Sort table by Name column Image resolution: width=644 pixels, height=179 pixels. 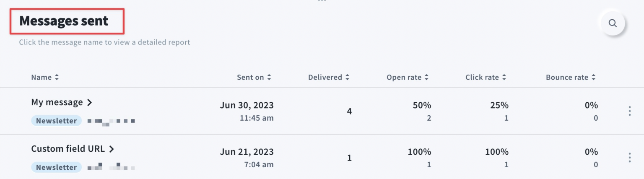click(x=45, y=78)
